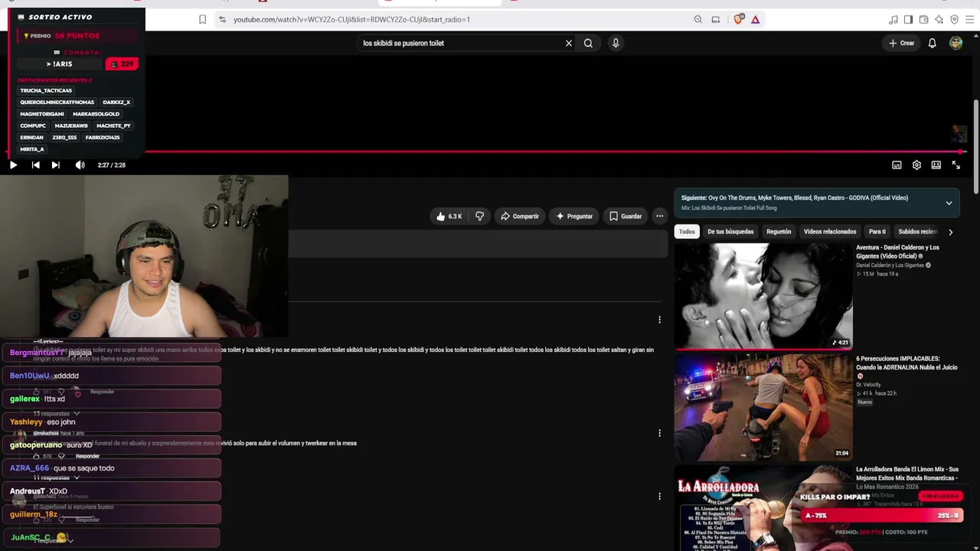Select the Reguetón chip

tap(779, 232)
